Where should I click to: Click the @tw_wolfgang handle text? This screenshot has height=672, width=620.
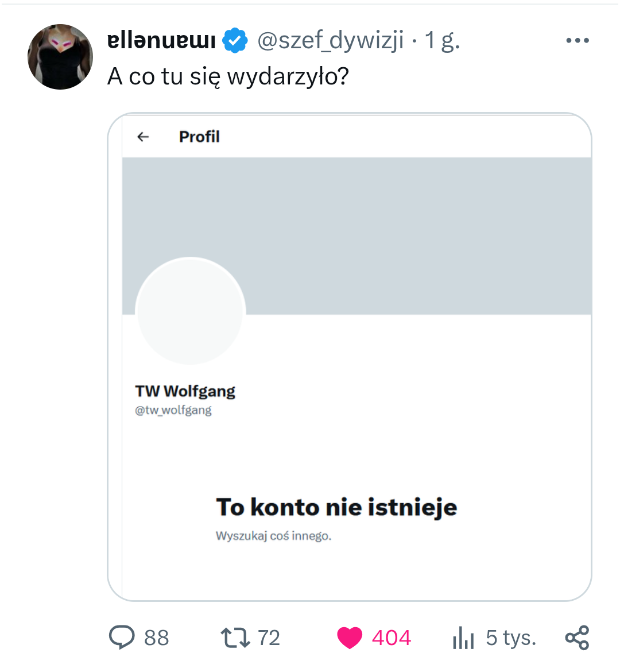(173, 410)
